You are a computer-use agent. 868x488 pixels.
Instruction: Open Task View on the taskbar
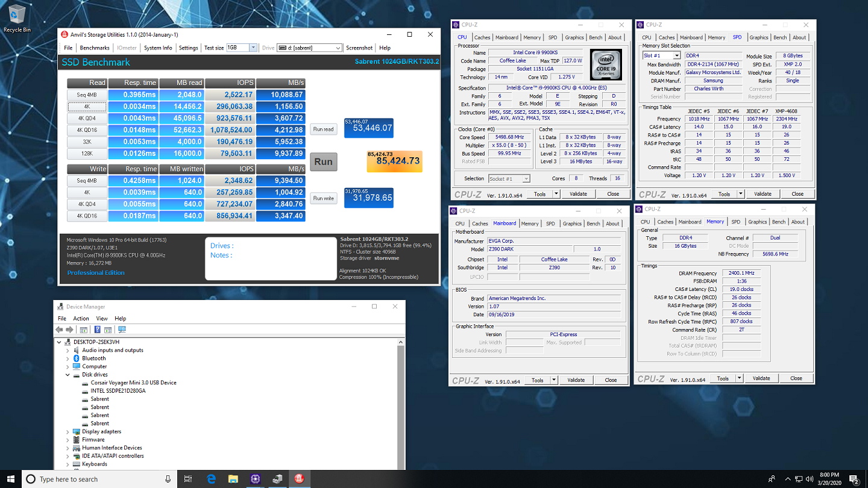pyautogui.click(x=188, y=479)
